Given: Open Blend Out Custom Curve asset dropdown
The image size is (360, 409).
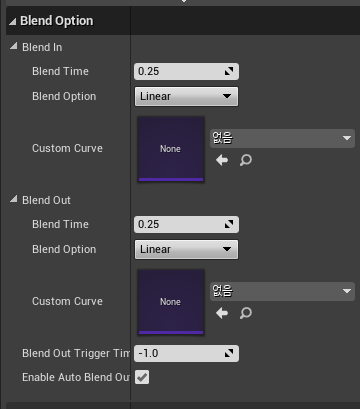Looking at the screenshot, I should click(282, 291).
